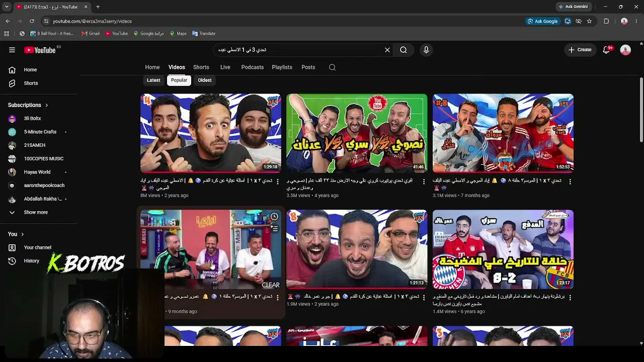Expand the You section
The height and width of the screenshot is (362, 644).
click(16, 234)
